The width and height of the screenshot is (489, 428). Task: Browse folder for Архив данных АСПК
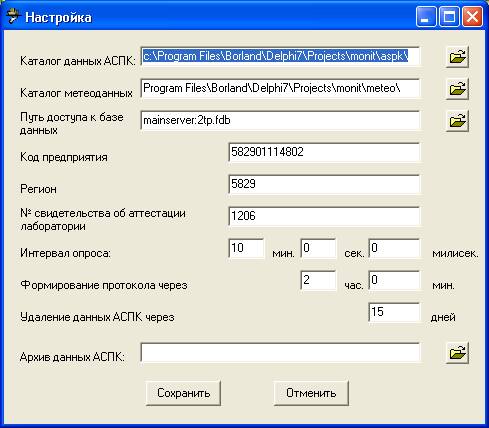(x=457, y=353)
